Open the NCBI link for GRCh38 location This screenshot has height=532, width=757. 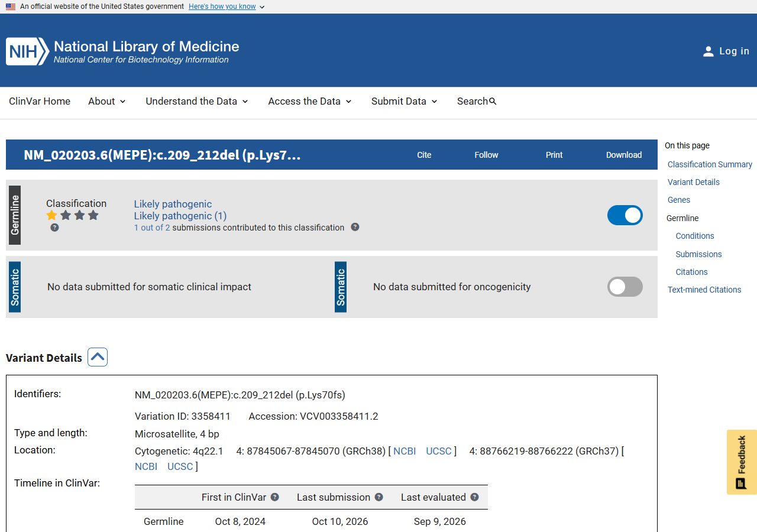point(405,451)
